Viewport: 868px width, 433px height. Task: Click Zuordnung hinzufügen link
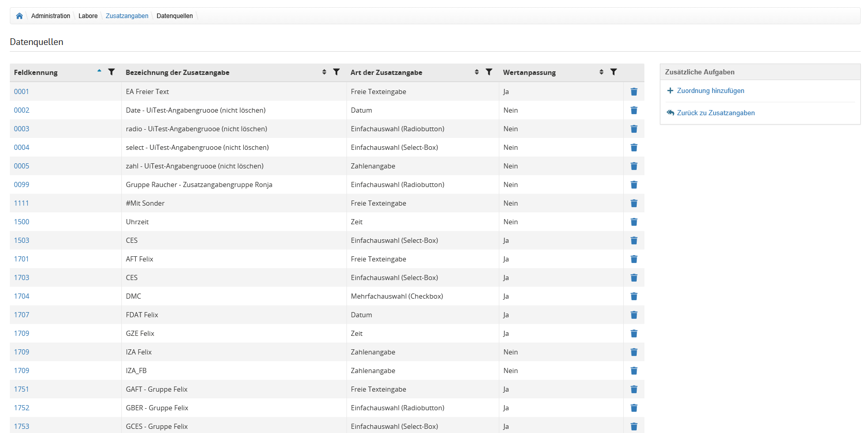point(710,91)
